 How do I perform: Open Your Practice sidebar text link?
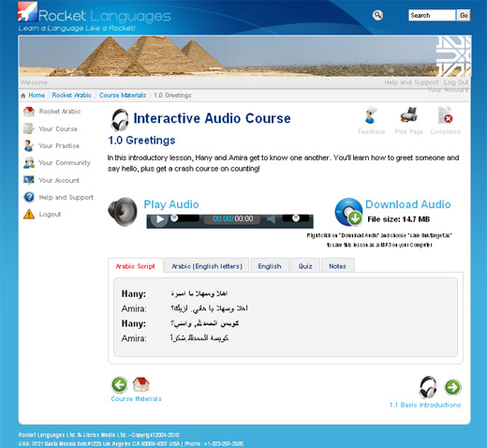click(59, 146)
